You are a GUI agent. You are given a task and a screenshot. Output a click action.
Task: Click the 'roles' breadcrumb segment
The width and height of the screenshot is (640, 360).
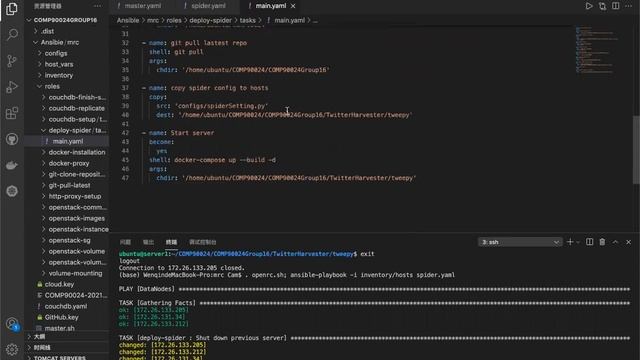(173, 20)
